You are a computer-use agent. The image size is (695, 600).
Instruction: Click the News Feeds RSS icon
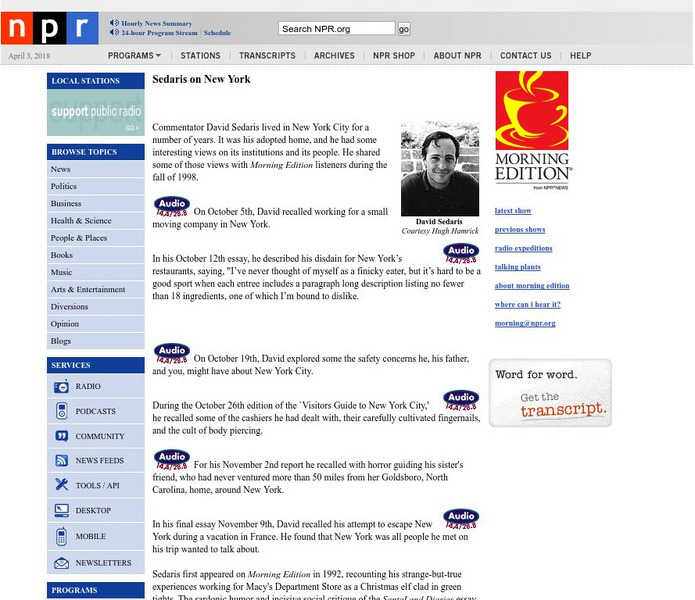(x=62, y=460)
